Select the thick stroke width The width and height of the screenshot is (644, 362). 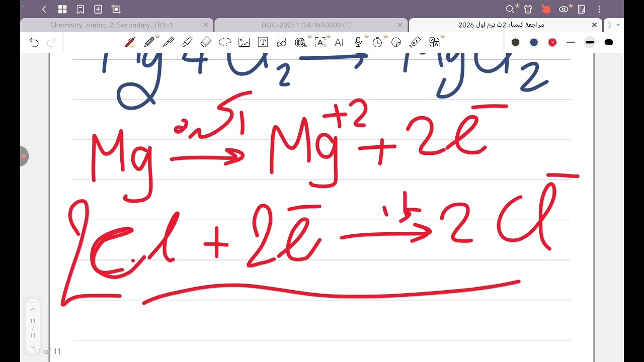tap(609, 42)
